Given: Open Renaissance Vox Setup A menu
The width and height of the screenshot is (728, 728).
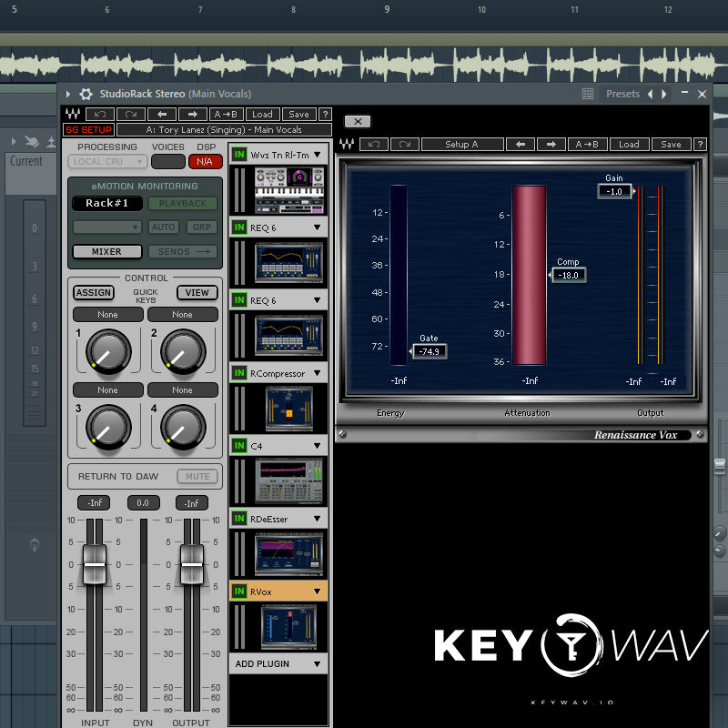Looking at the screenshot, I should 462,144.
